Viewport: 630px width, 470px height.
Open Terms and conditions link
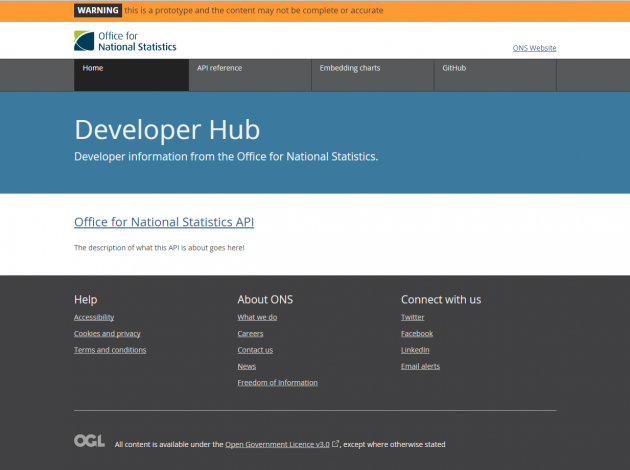click(110, 350)
